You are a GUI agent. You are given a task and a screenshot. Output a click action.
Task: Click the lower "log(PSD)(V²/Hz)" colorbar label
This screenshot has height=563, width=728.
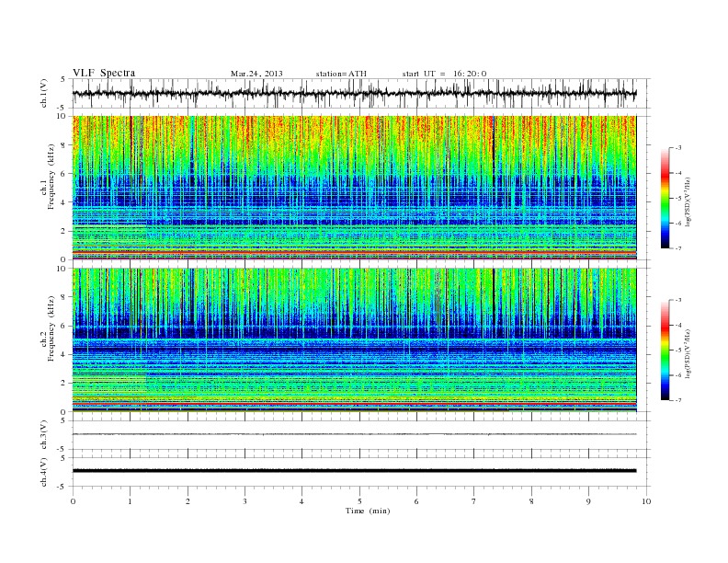coord(688,353)
